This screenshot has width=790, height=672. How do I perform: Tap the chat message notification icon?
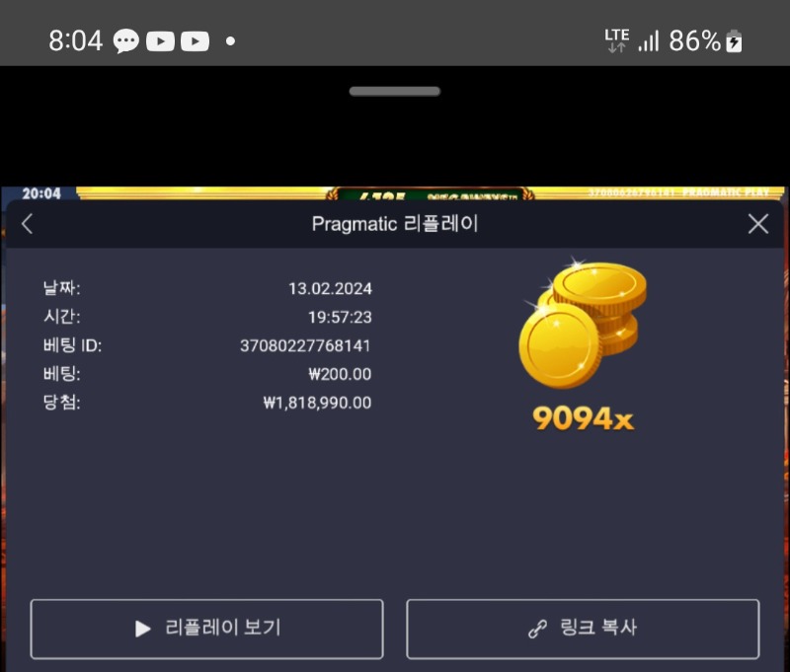[126, 40]
